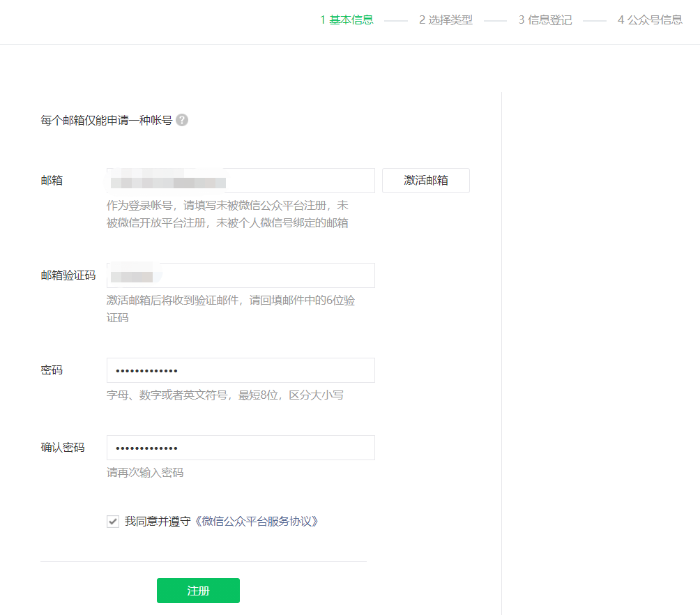700x615 pixels.
Task: Click the hint 请再次输入密码
Action: coord(145,473)
